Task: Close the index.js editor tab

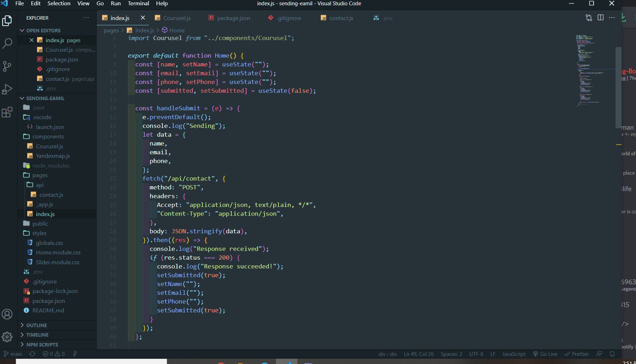Action: (143, 18)
